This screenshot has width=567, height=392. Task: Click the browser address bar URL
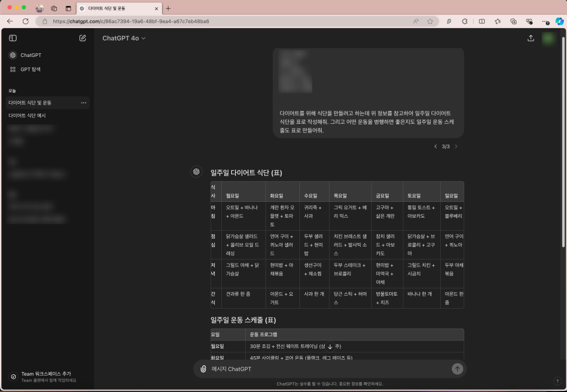pos(131,21)
